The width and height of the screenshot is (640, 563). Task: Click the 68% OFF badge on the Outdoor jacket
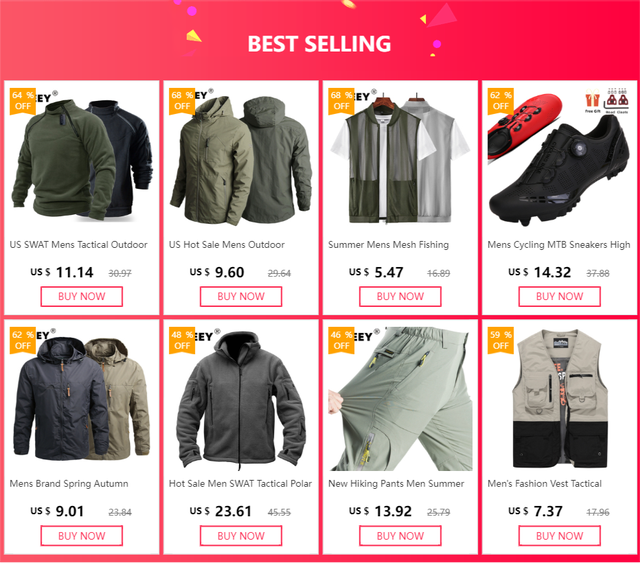pos(182,101)
